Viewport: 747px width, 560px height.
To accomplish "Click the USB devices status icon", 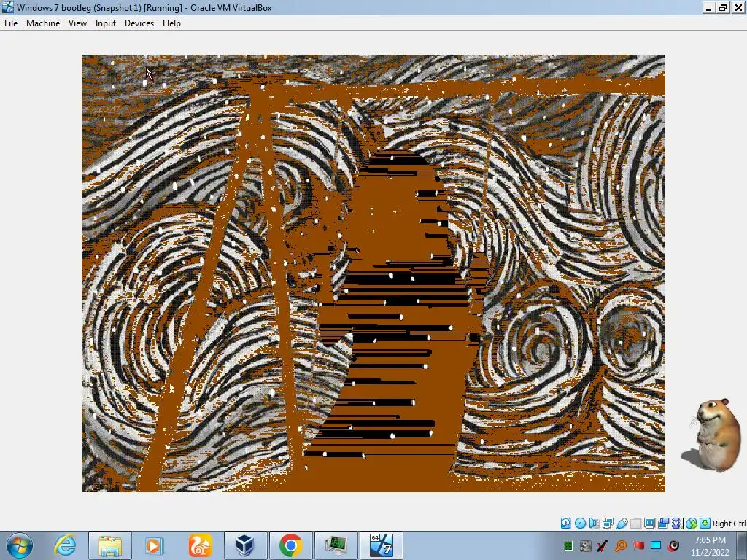I will pos(622,524).
